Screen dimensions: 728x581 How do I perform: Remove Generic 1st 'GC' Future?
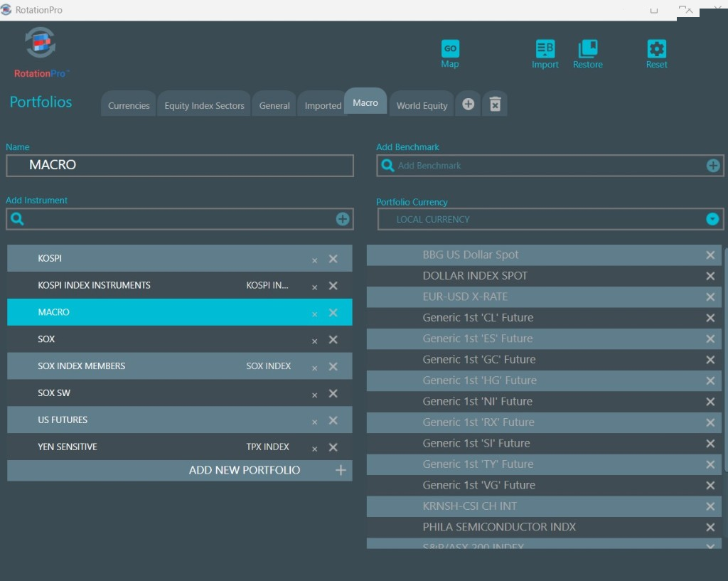pyautogui.click(x=710, y=359)
